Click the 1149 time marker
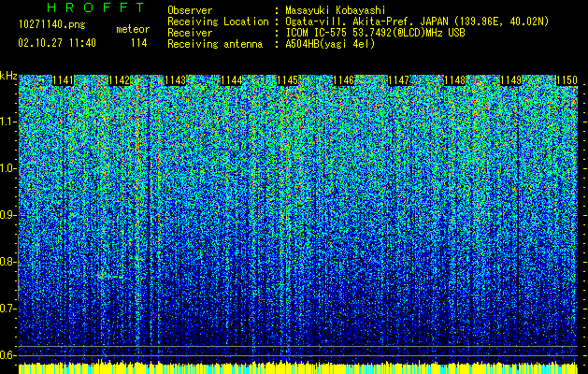The width and height of the screenshot is (588, 374). tap(510, 80)
